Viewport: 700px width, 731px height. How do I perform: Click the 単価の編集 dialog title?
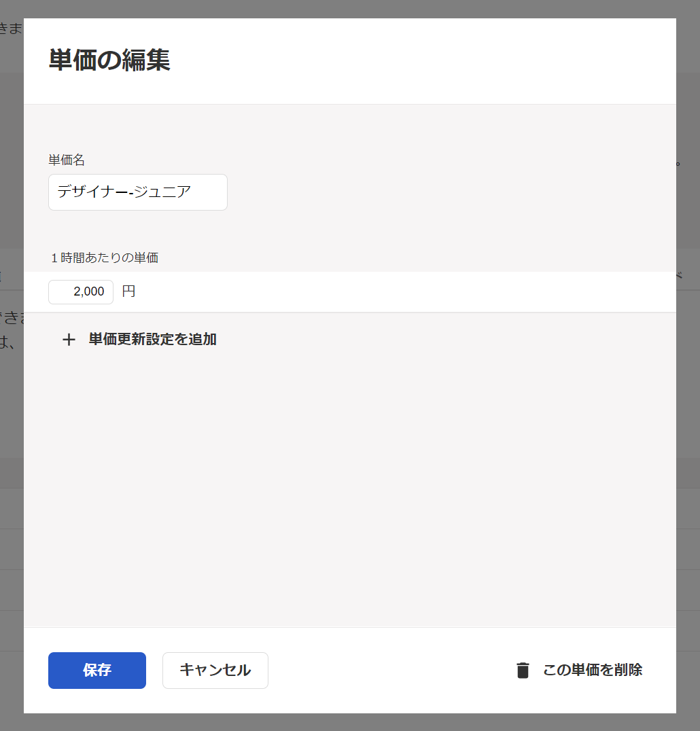pos(109,60)
